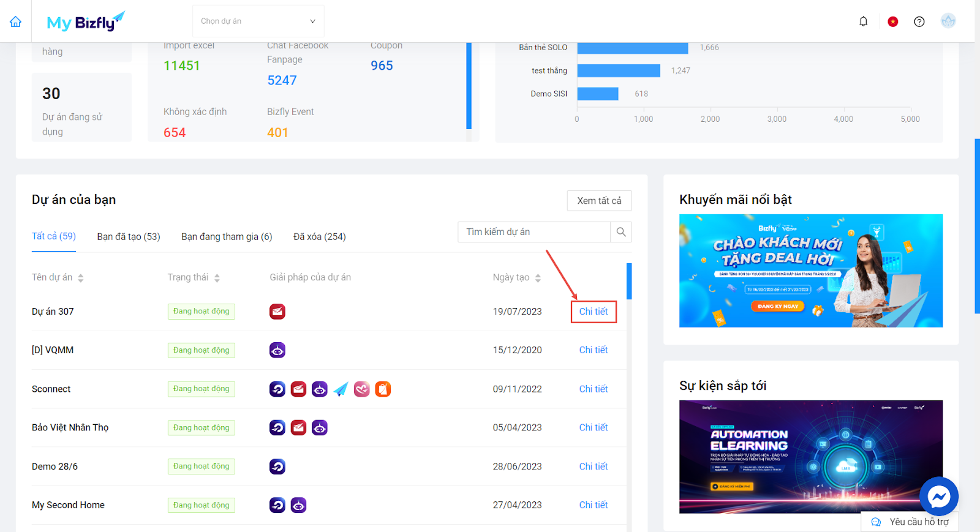Viewport: 980px width, 532px height.
Task: Click the CRM swirl icon in My Second Home row
Action: pyautogui.click(x=277, y=505)
